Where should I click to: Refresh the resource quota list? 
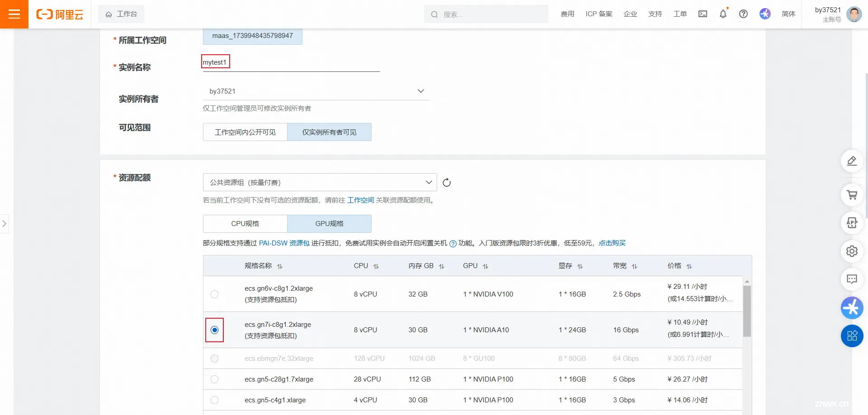pos(447,183)
